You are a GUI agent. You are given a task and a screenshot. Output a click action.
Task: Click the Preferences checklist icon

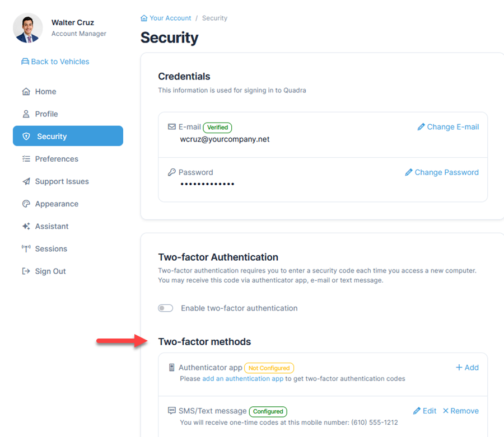tap(26, 159)
